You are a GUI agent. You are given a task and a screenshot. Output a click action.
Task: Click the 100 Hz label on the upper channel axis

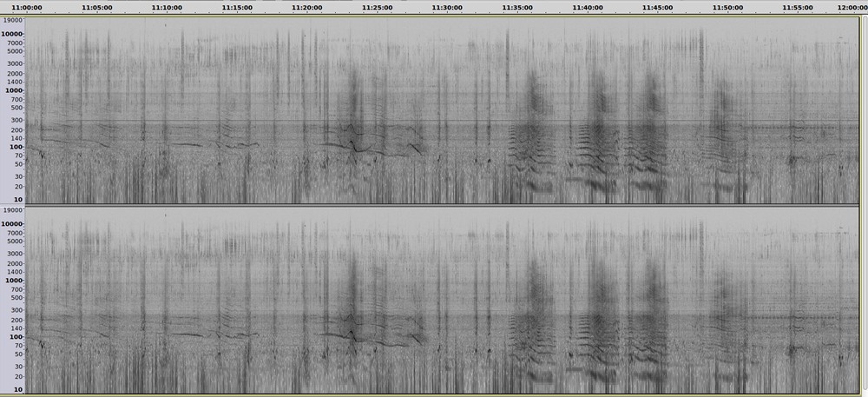coord(16,147)
